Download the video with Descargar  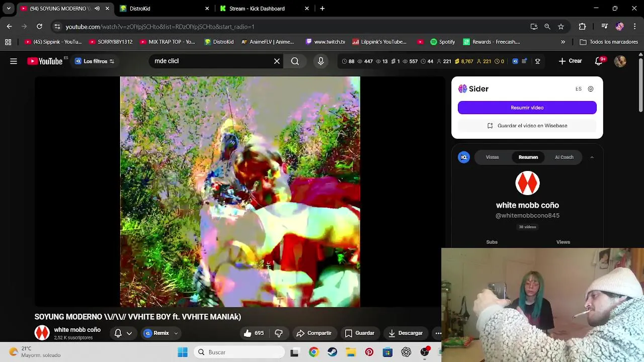point(405,333)
